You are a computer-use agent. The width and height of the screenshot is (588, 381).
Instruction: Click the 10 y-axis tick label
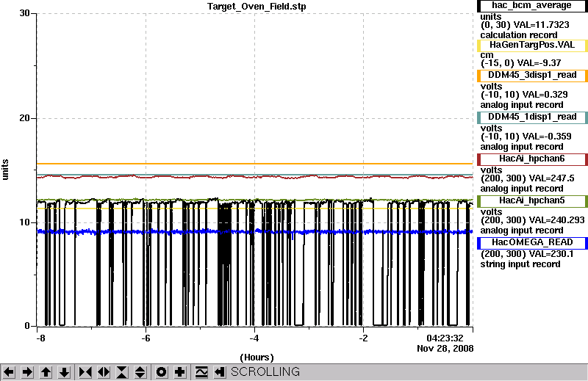(24, 222)
